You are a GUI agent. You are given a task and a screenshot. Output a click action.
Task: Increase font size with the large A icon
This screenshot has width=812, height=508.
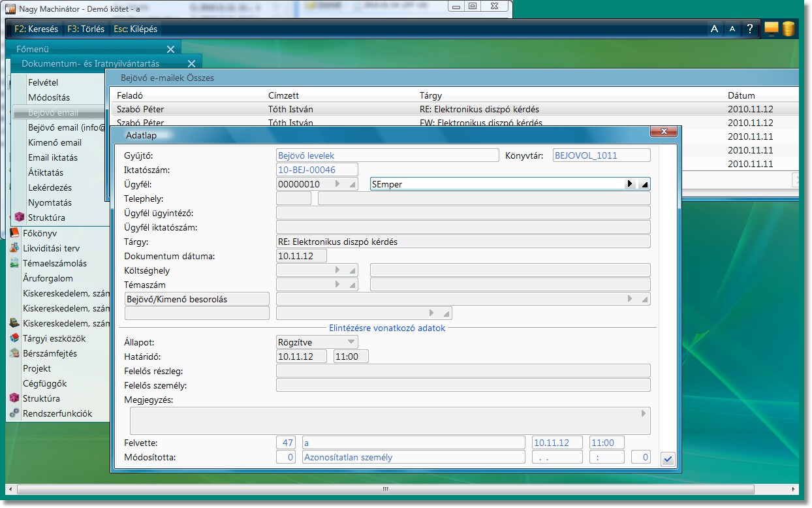[714, 29]
